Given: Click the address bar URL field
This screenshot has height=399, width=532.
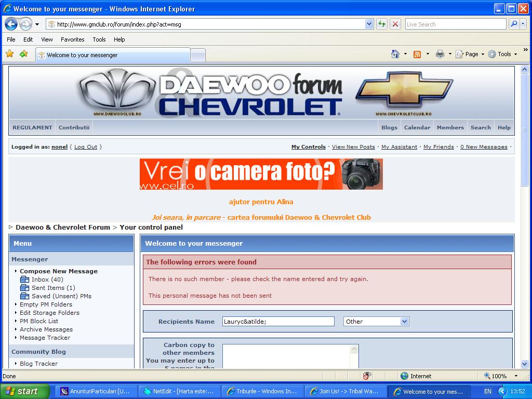Looking at the screenshot, I should [210, 24].
